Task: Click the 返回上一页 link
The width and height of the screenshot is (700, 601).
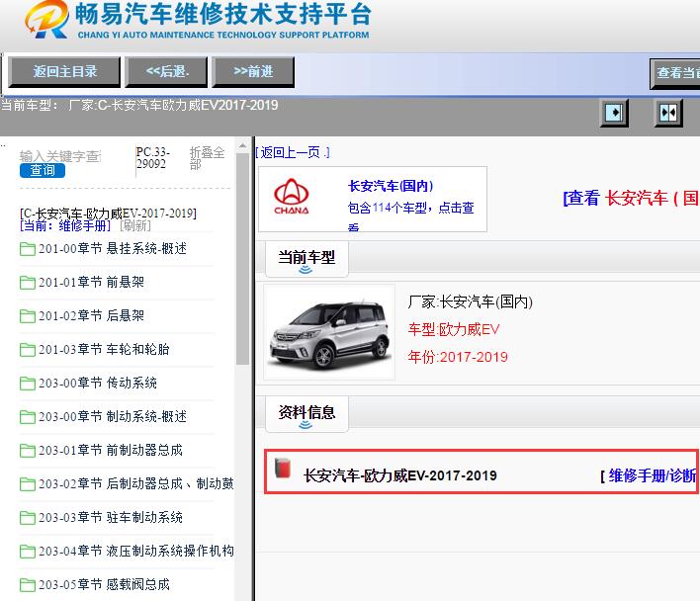Action: point(293,152)
